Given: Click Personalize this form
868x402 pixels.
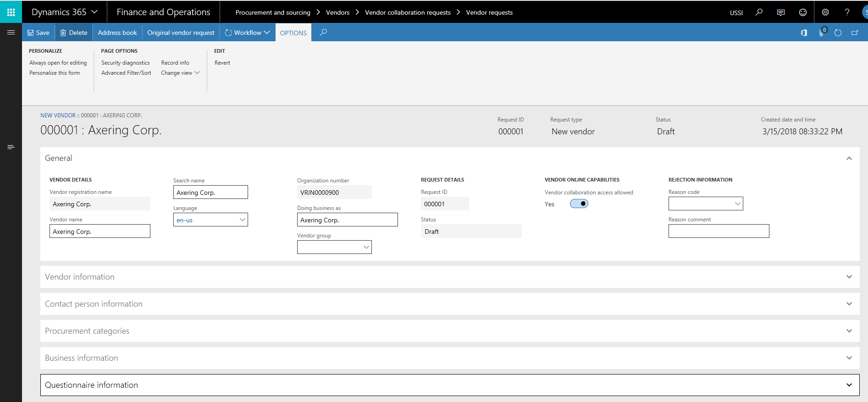Looking at the screenshot, I should pyautogui.click(x=55, y=73).
